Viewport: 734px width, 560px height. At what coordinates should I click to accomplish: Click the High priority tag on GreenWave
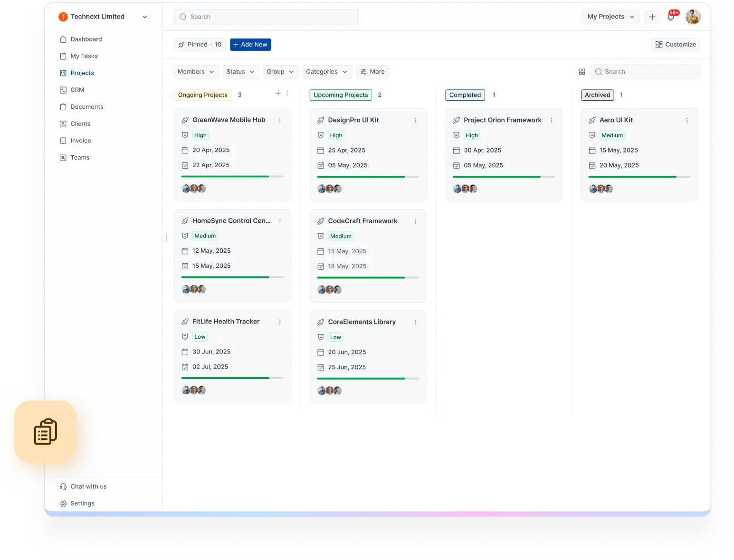[200, 135]
